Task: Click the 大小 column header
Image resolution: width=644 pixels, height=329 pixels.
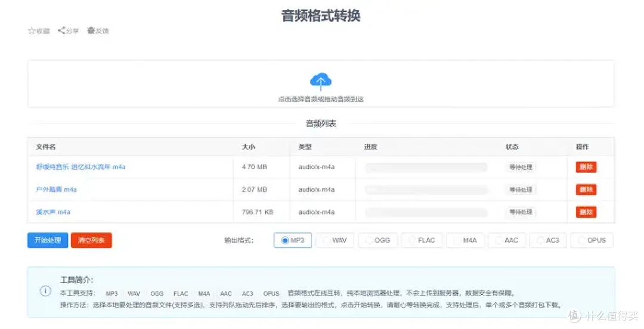Action: pyautogui.click(x=248, y=147)
